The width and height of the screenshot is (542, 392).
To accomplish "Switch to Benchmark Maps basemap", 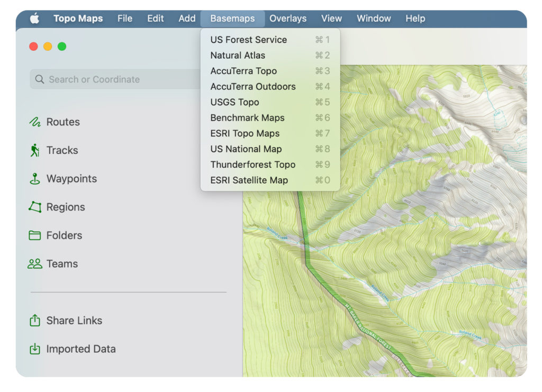I will pyautogui.click(x=270, y=118).
